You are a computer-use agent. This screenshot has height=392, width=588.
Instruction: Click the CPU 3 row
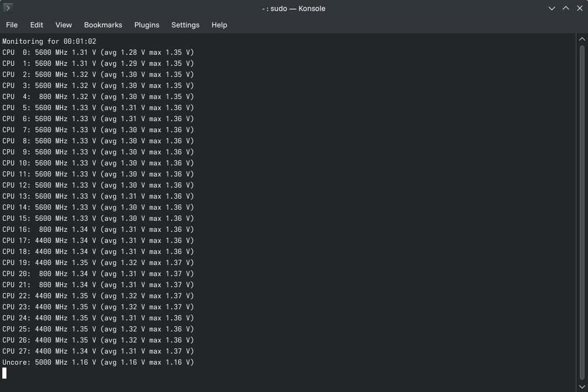[98, 86]
